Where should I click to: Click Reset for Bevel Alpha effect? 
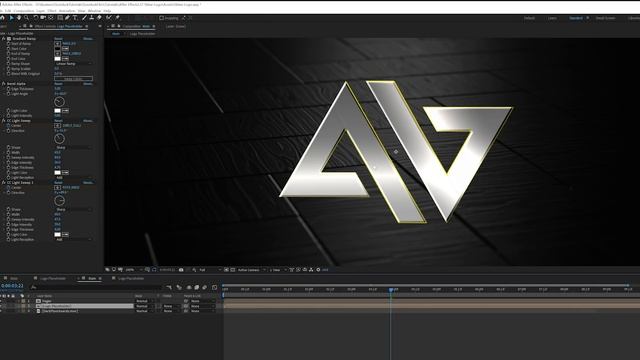click(58, 84)
